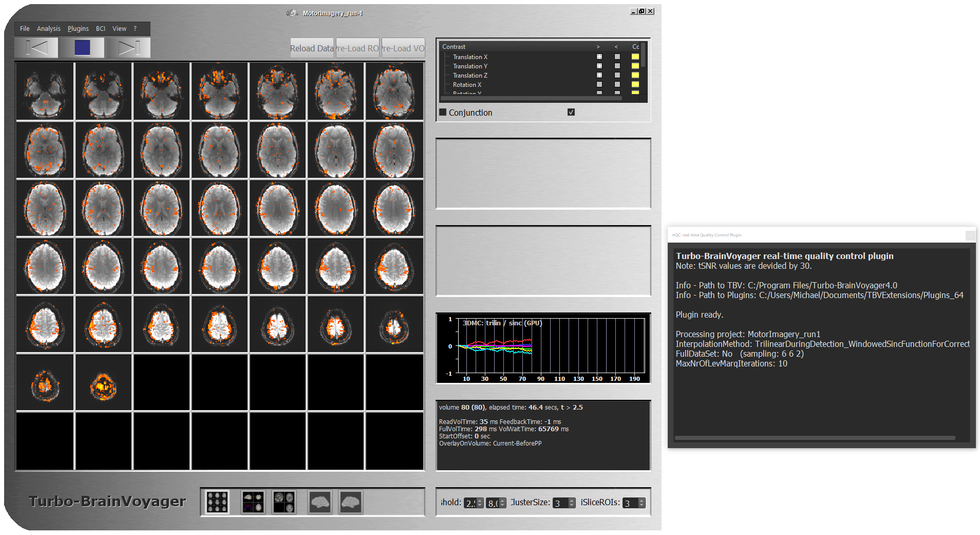The image size is (980, 535).
Task: Click the Reload Data button
Action: [312, 48]
